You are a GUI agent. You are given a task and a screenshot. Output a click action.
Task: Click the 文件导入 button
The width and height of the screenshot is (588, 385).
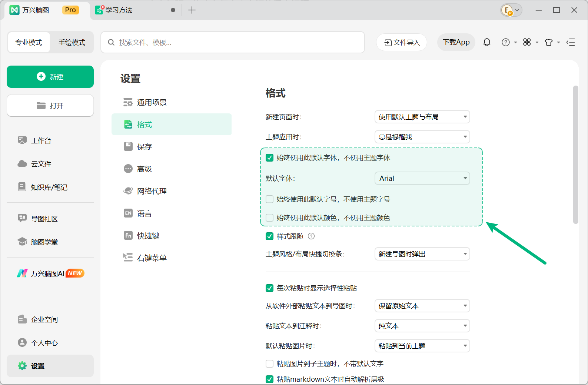(402, 42)
